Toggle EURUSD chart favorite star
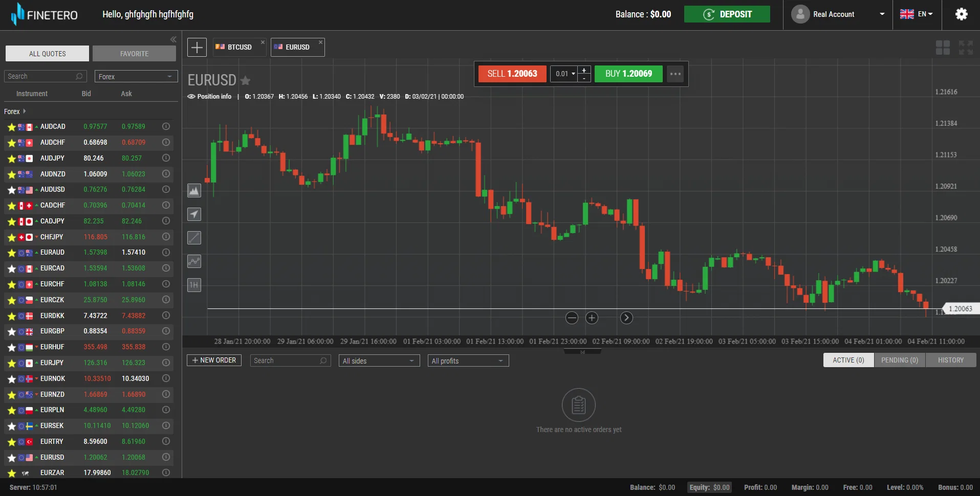 point(245,80)
